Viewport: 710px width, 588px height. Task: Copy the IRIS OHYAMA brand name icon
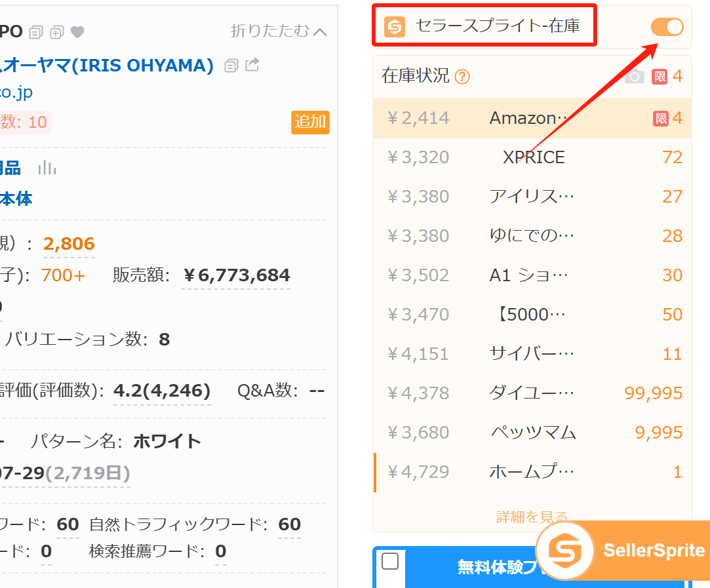click(x=231, y=66)
